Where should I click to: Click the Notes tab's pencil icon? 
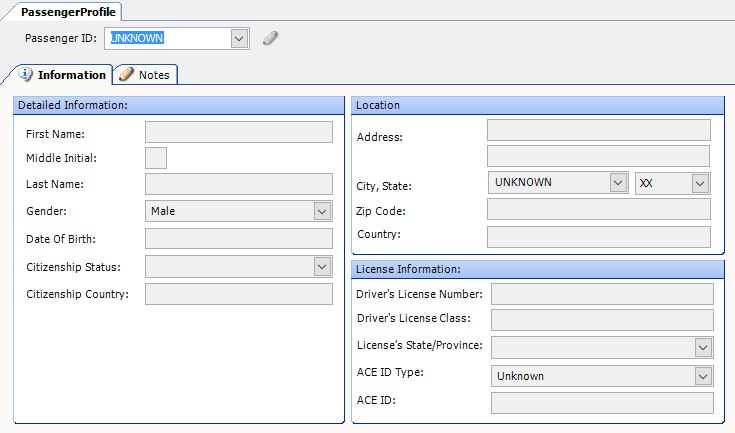tap(126, 75)
